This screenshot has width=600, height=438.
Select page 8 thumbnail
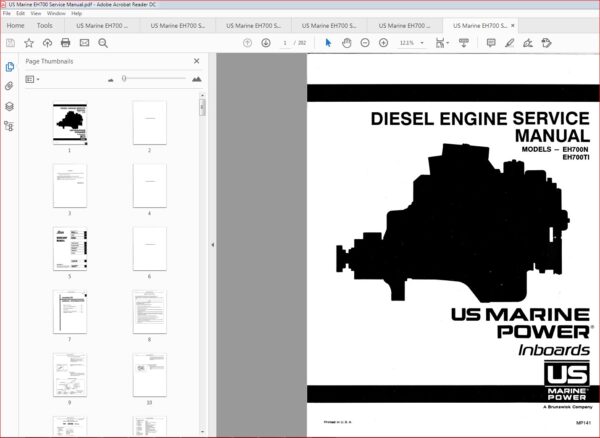pyautogui.click(x=150, y=312)
